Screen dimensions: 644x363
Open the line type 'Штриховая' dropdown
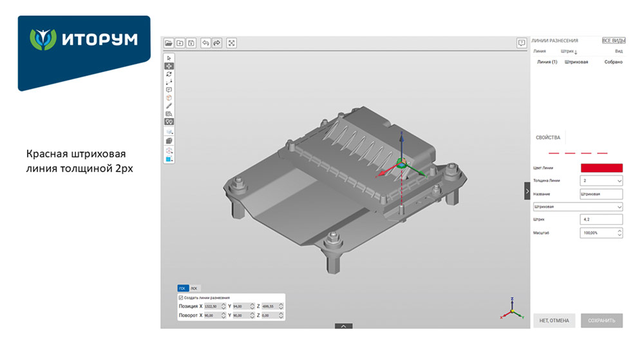click(578, 207)
